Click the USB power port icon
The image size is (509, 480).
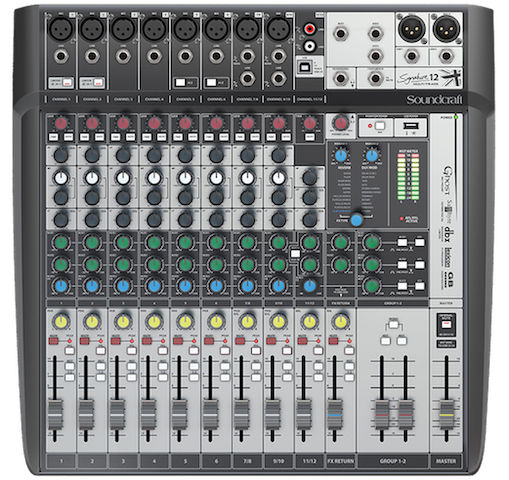coord(410,126)
